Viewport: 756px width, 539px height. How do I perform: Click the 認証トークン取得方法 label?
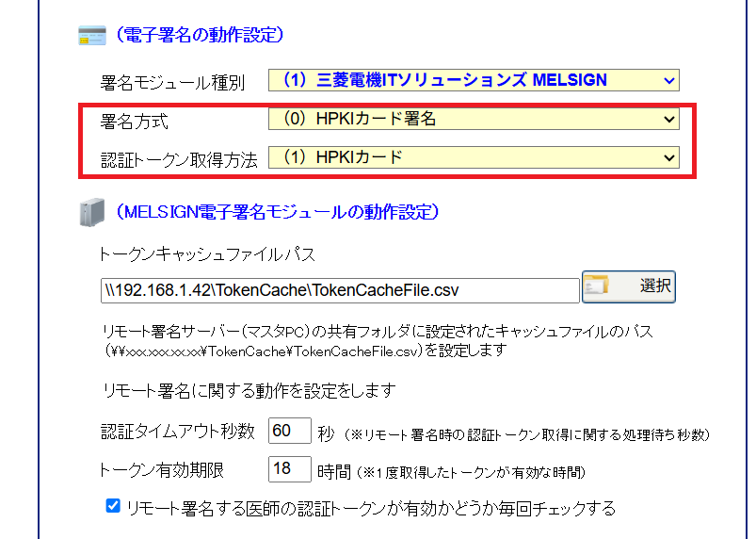point(179,160)
